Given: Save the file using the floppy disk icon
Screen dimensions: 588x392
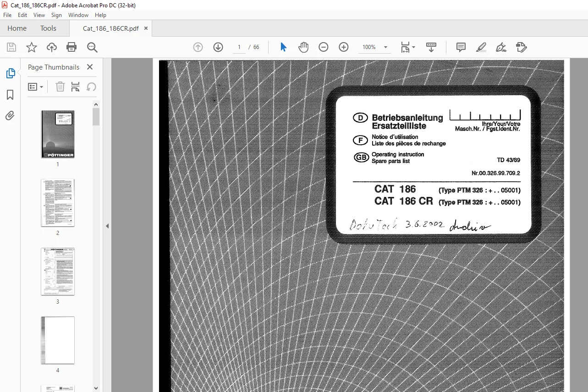Looking at the screenshot, I should coord(11,47).
